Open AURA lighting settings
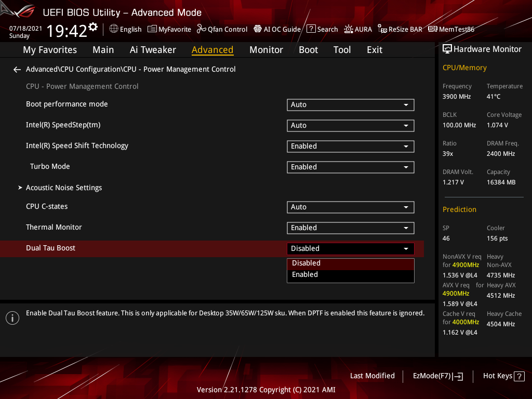The height and width of the screenshot is (399, 532). point(358,29)
